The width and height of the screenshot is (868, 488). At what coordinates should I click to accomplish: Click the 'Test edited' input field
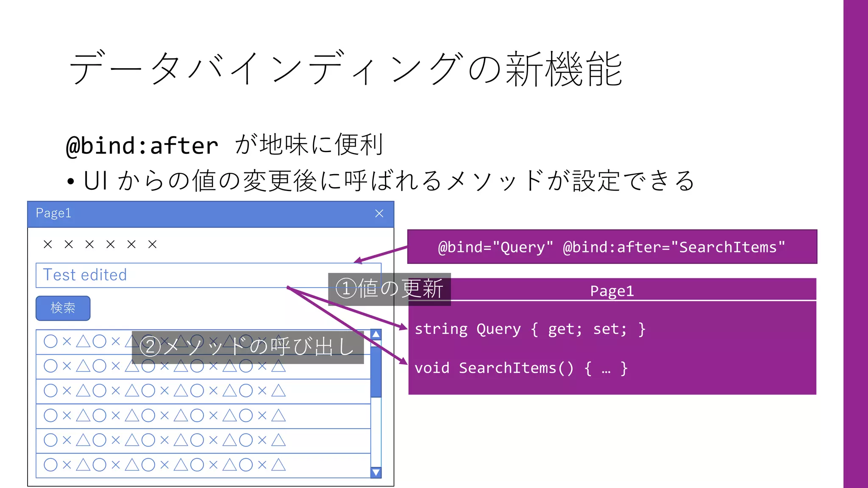209,275
